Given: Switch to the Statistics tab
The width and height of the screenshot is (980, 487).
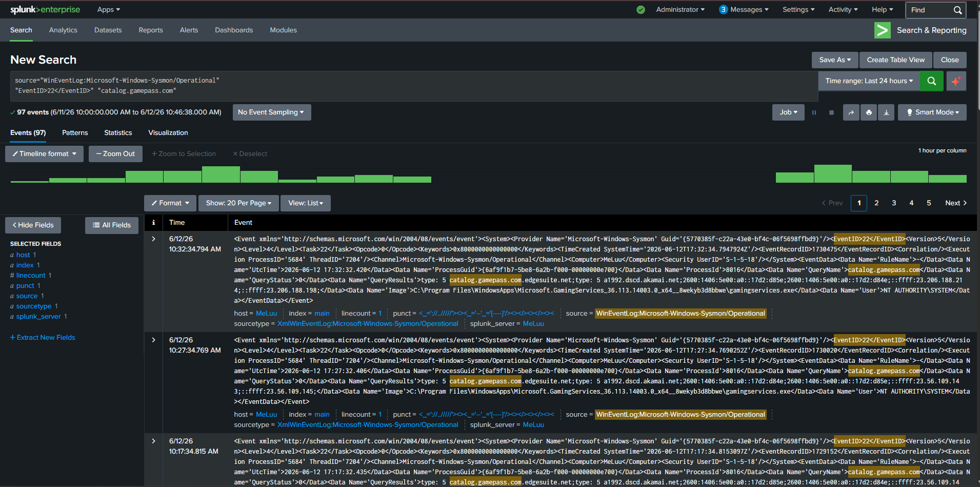Looking at the screenshot, I should click(118, 133).
